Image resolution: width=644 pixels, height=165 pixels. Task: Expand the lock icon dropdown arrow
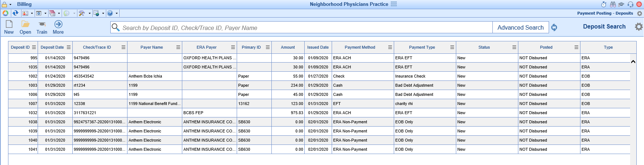tap(10, 4)
